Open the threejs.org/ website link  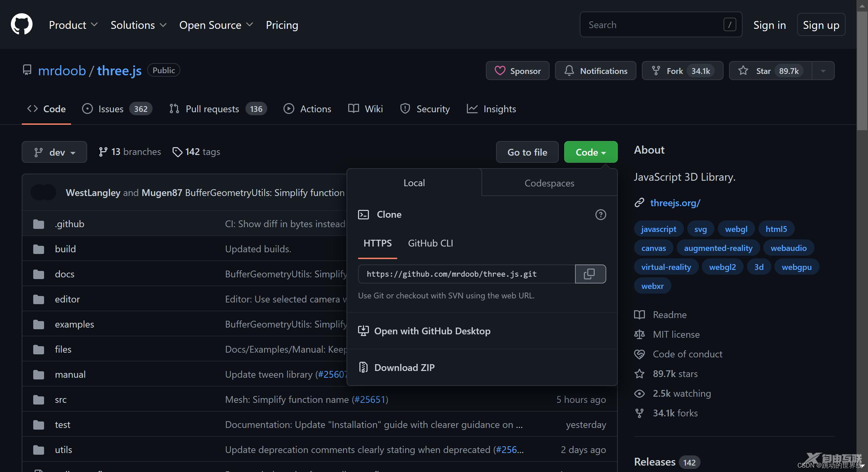pos(675,203)
